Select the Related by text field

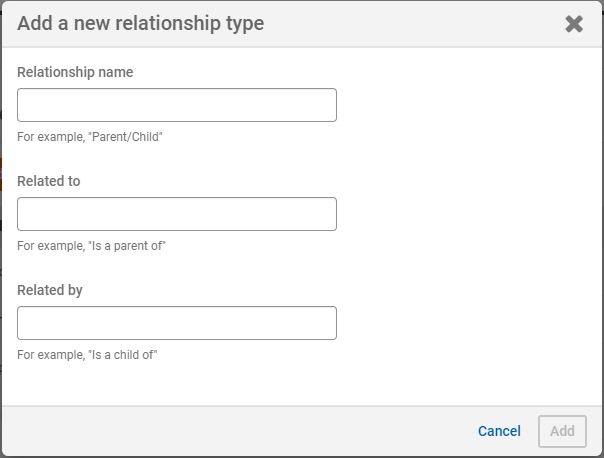[x=177, y=323]
